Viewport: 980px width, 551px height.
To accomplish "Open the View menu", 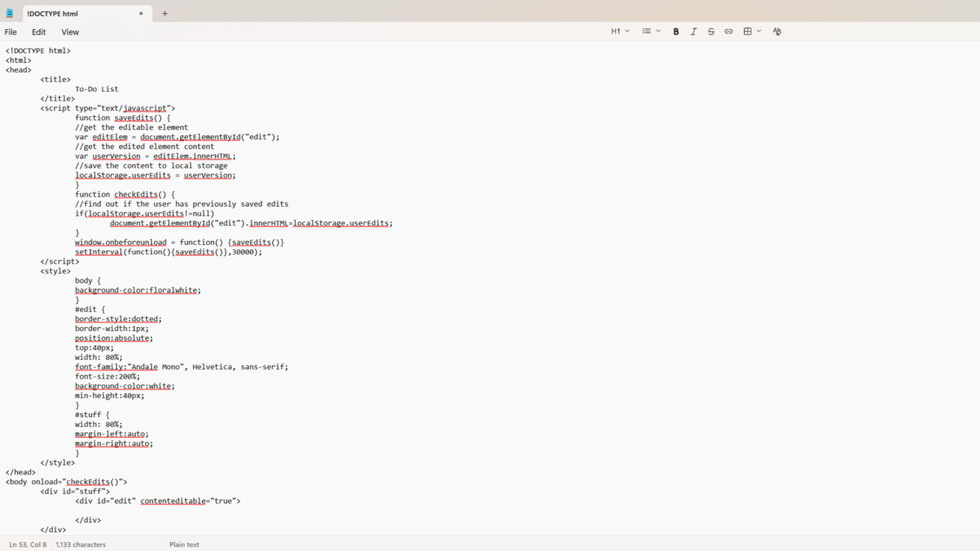I will click(x=70, y=32).
